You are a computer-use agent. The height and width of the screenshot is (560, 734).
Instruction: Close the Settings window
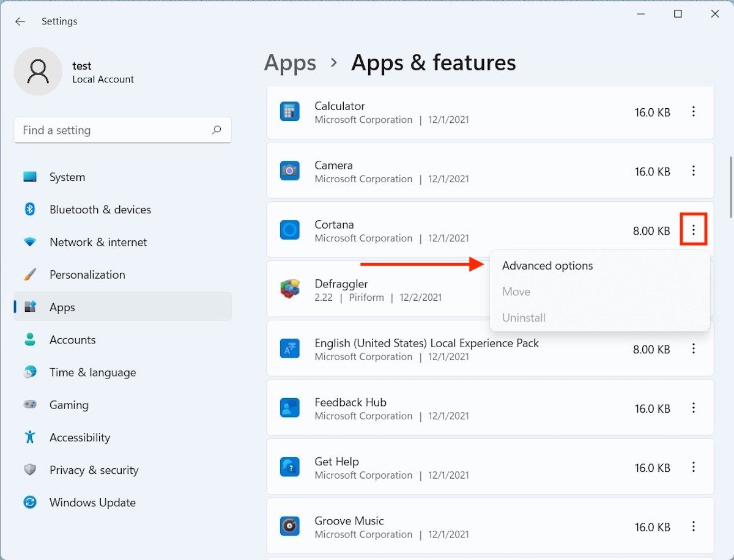715,14
